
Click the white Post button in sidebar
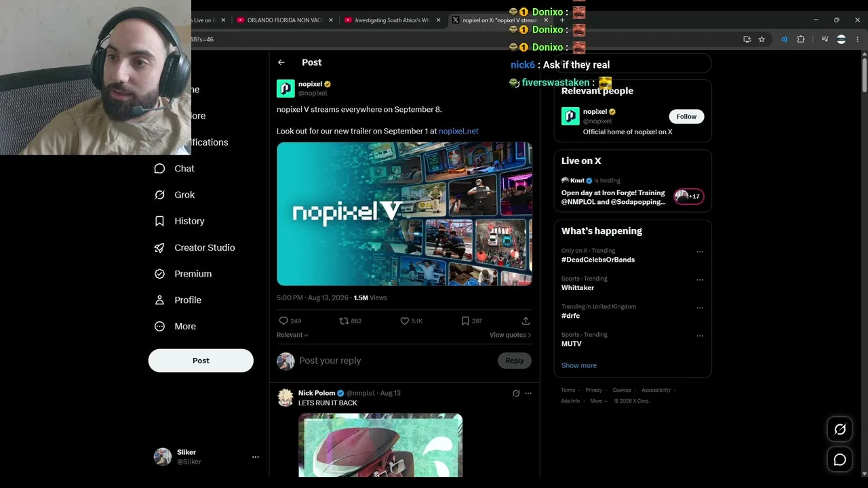coord(201,361)
